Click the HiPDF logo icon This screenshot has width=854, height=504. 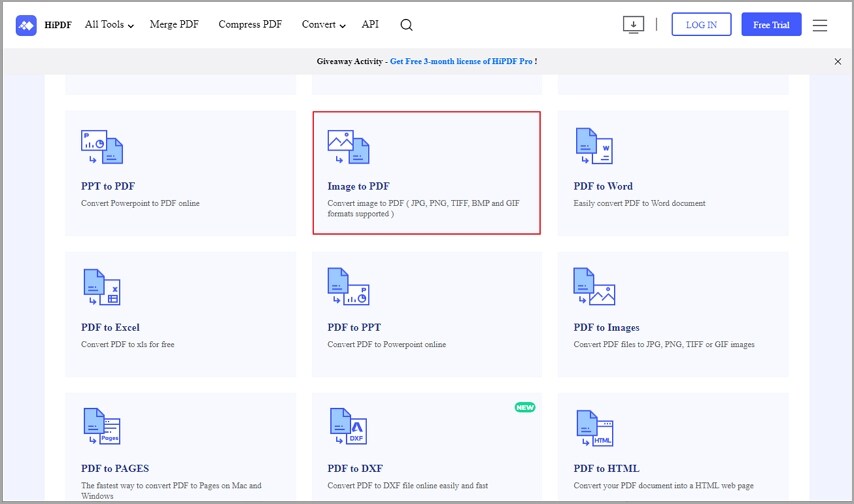click(x=26, y=25)
